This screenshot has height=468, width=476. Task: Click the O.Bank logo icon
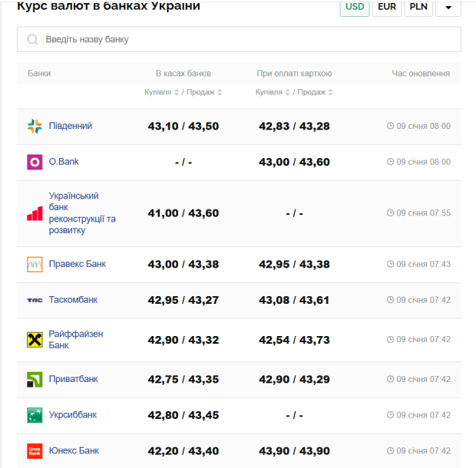pyautogui.click(x=35, y=162)
